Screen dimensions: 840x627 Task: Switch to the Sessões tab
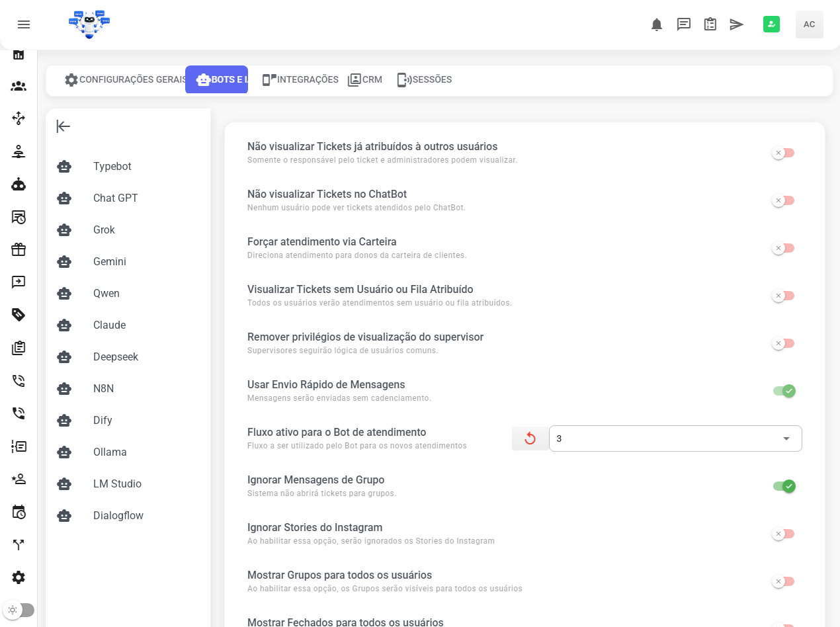coord(424,79)
